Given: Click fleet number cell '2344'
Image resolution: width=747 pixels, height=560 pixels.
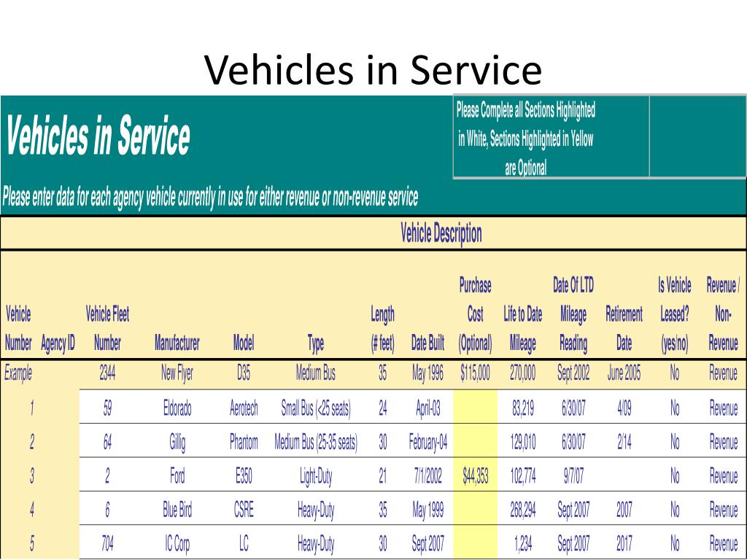Looking at the screenshot, I should click(108, 373).
